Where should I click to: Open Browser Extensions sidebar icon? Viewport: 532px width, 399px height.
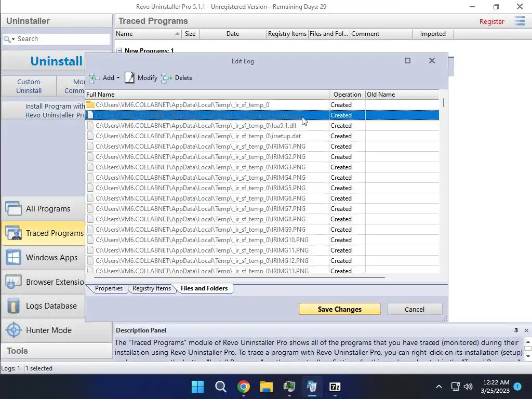click(x=14, y=282)
